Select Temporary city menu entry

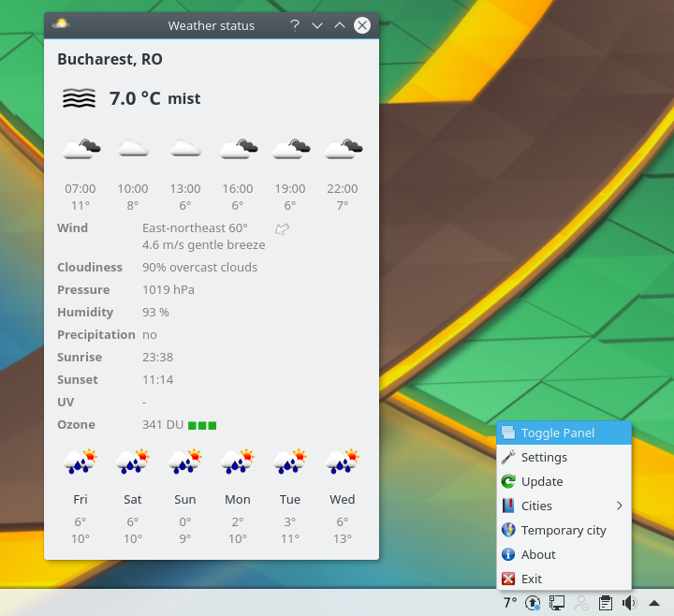(x=564, y=530)
